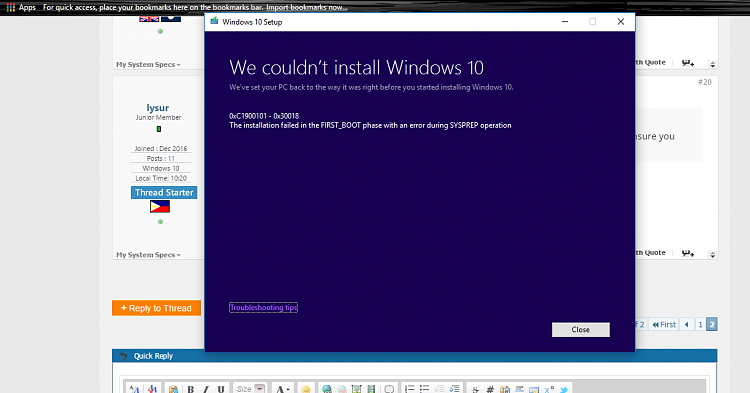Click remove formatting icon in editor toolbar
The width and height of the screenshot is (750, 393).
point(152,389)
